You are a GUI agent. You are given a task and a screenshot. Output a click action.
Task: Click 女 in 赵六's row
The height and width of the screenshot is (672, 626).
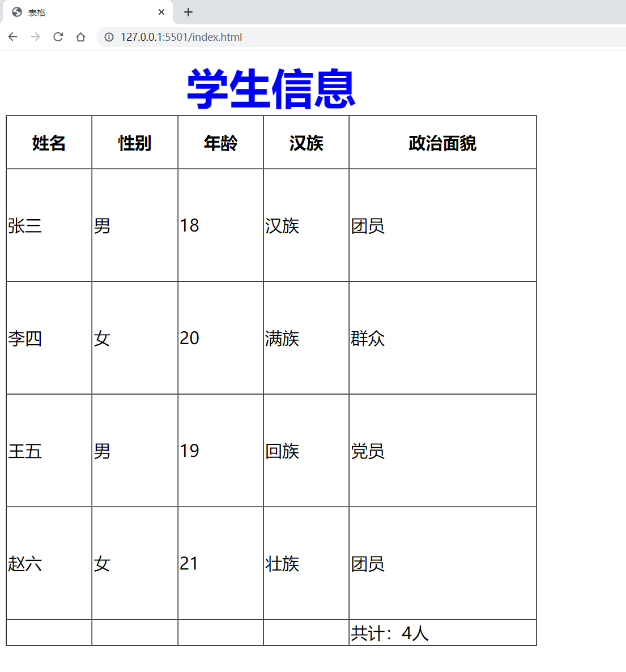point(135,563)
